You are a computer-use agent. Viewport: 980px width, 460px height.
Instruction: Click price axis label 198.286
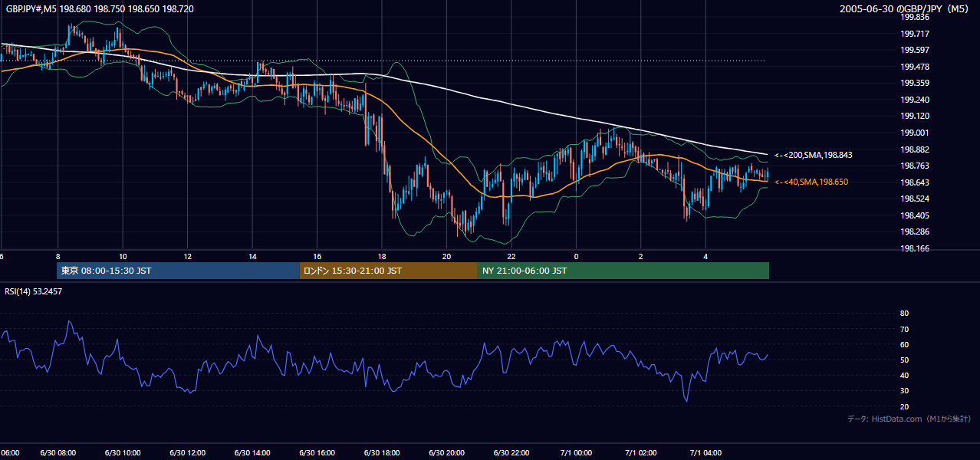(915, 232)
